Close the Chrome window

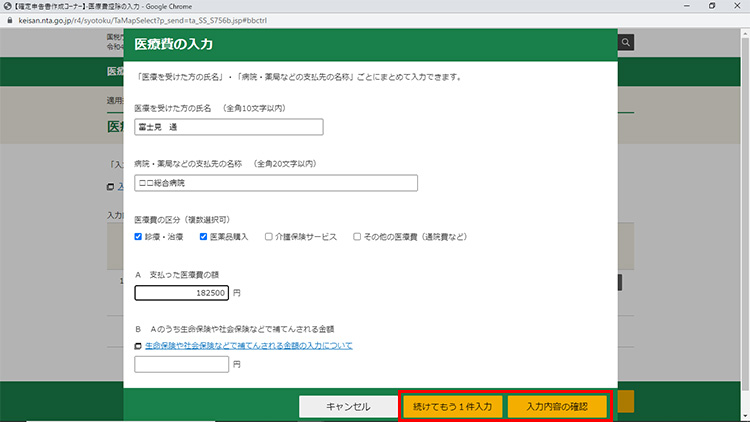(x=737, y=6)
